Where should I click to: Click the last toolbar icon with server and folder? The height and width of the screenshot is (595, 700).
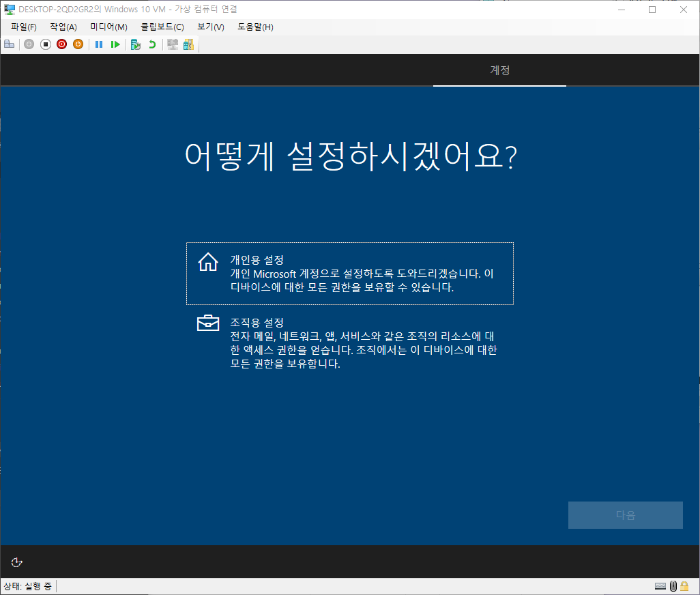coord(188,44)
